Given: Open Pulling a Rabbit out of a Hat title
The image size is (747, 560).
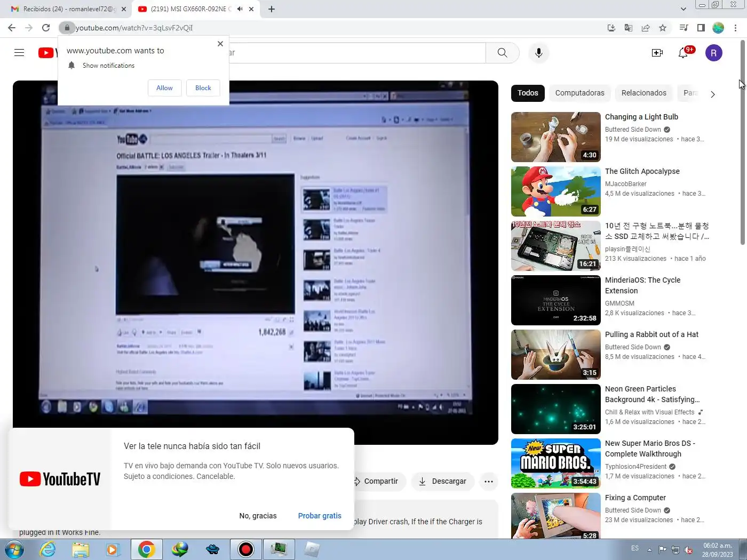Looking at the screenshot, I should [x=651, y=334].
